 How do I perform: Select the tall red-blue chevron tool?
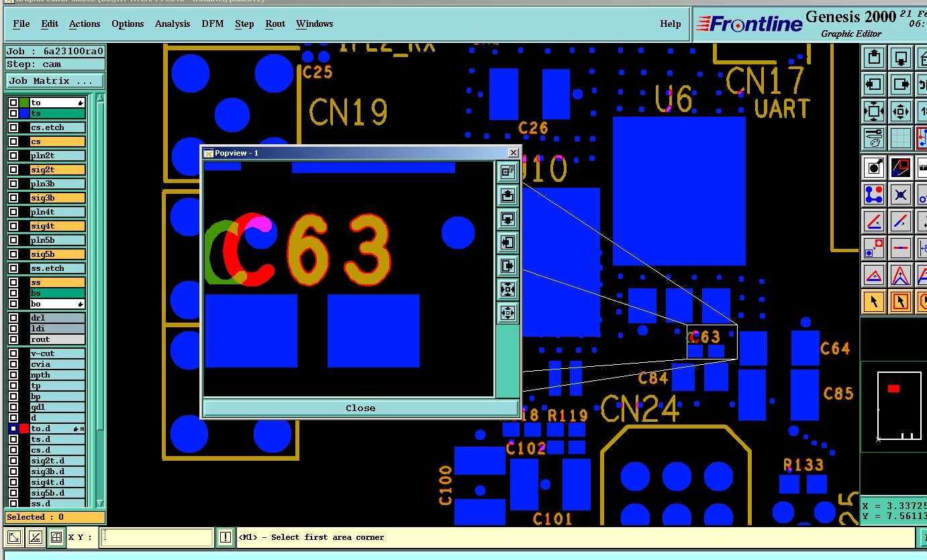[900, 274]
